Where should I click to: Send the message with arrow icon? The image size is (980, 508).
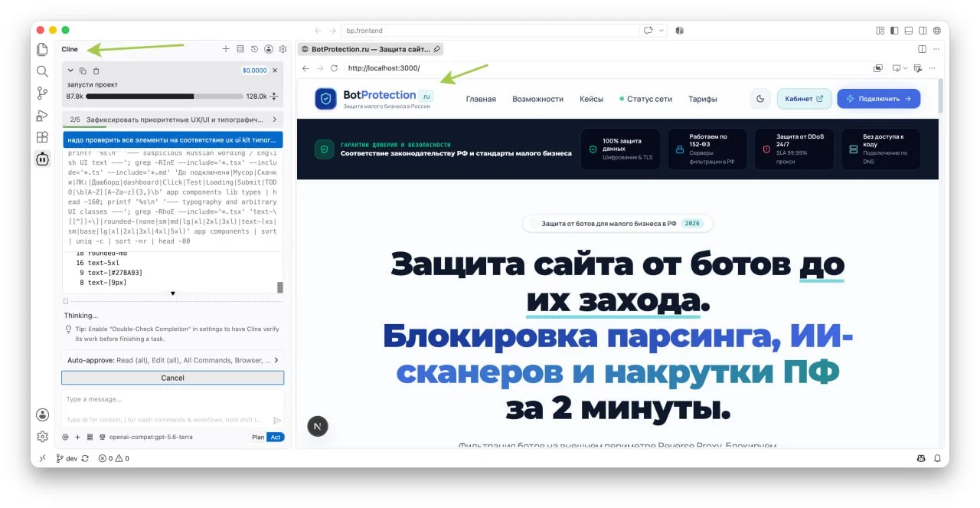click(x=277, y=420)
